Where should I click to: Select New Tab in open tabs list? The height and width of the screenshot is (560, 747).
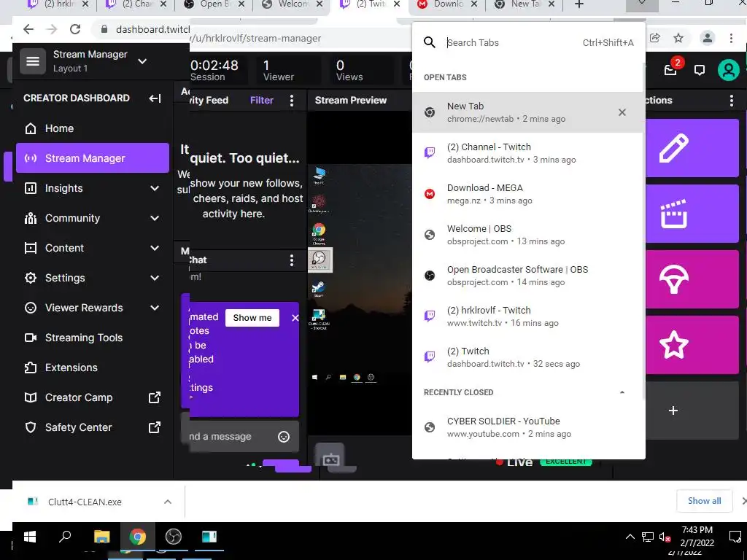point(528,112)
